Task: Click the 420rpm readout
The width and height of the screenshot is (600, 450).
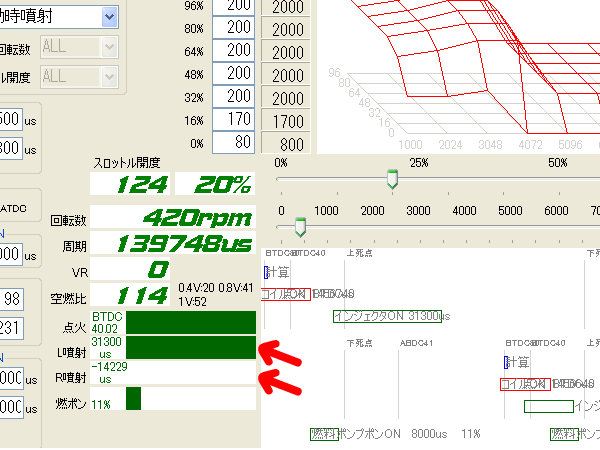Action: [173, 218]
